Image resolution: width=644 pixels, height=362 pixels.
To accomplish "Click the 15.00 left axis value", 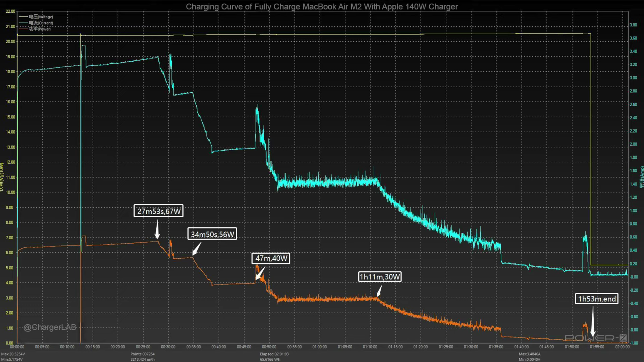I will (x=10, y=117).
